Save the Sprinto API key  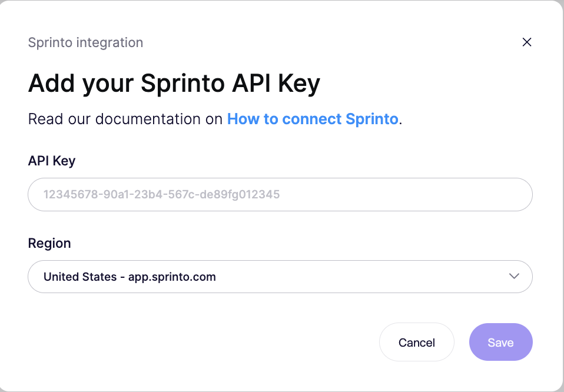(500, 342)
